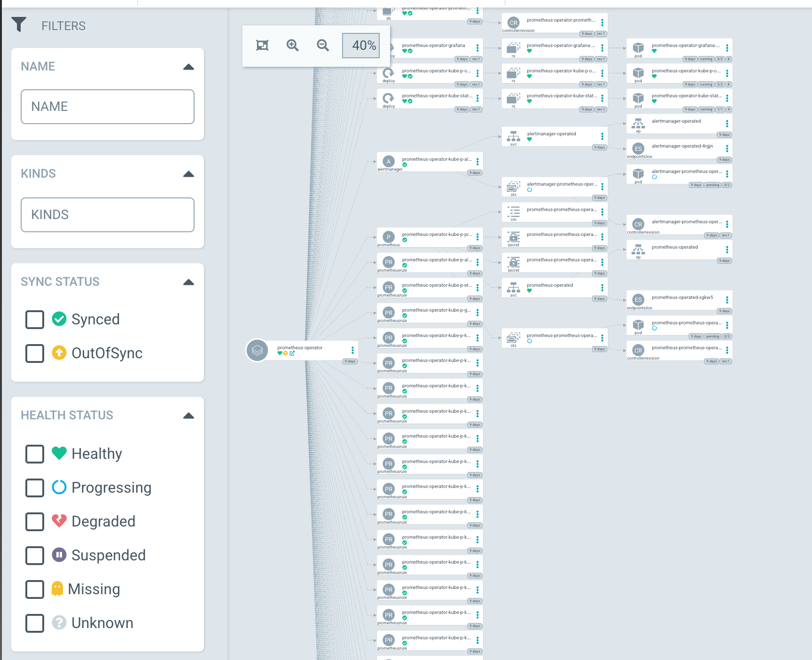The width and height of the screenshot is (812, 660).
Task: Click the prometheus kind icon labeled P
Action: [389, 237]
